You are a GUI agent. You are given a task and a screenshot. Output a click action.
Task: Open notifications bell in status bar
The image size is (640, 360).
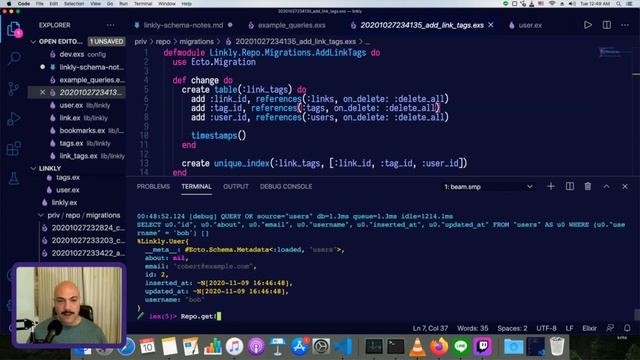coord(627,328)
